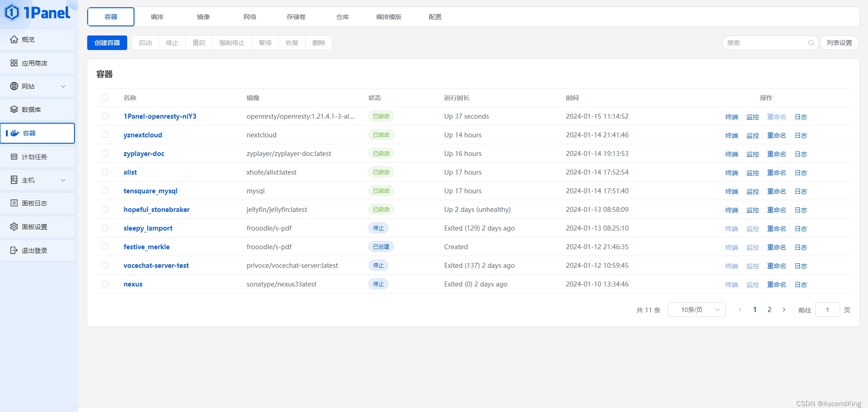Open the 概览 home icon in sidebar
This screenshot has width=868, height=412.
(14, 40)
